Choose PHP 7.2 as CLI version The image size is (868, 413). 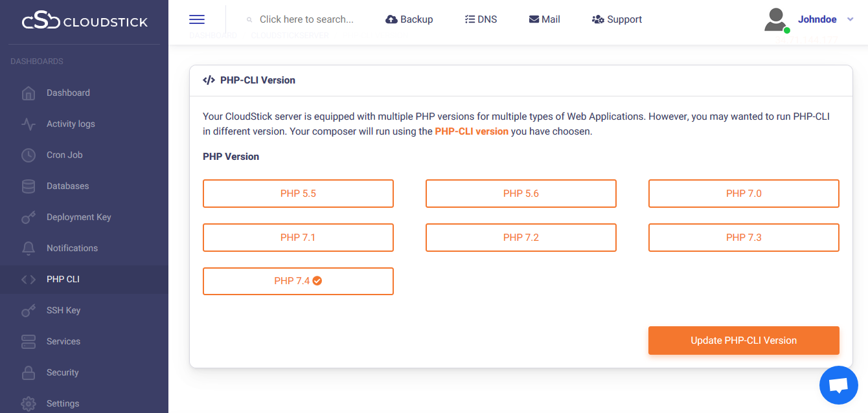(x=521, y=238)
